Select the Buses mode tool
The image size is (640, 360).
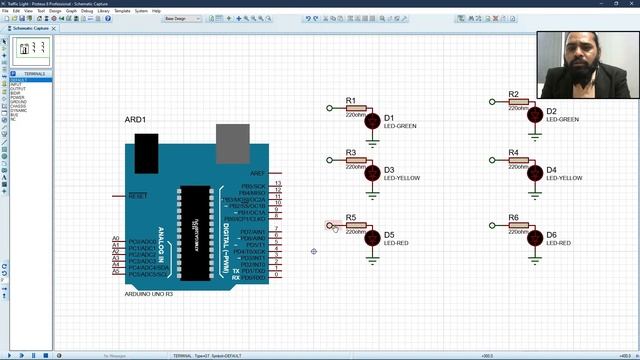point(4,76)
